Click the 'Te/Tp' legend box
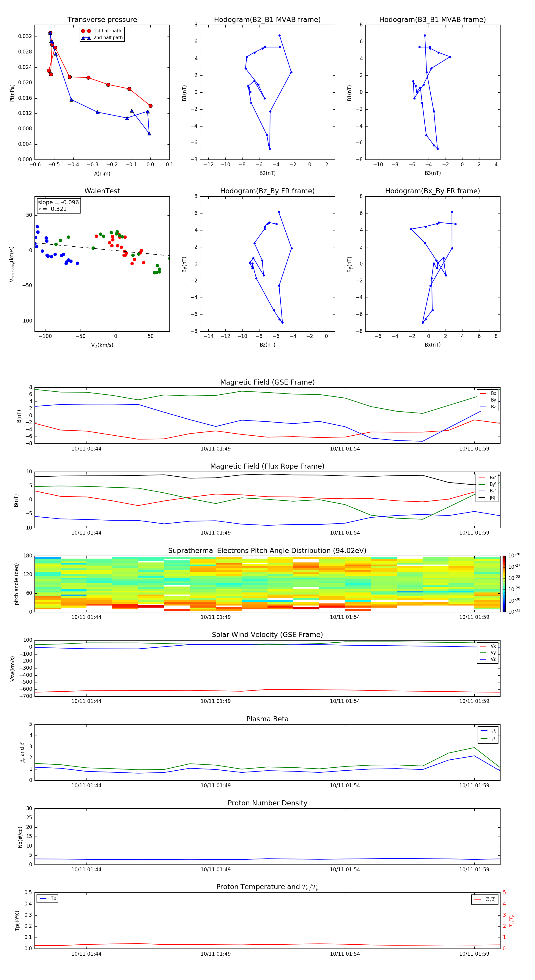535x980 pixels. point(485,899)
